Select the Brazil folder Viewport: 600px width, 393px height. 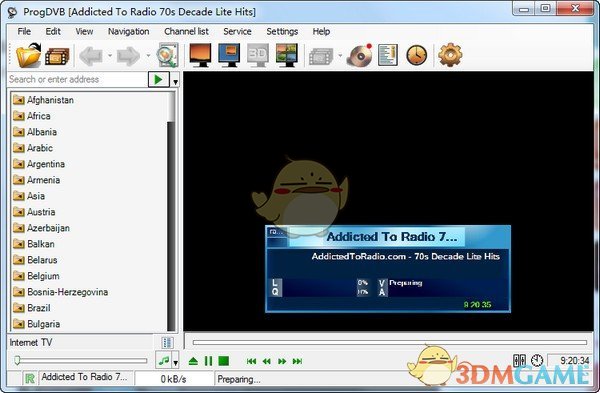click(31, 308)
